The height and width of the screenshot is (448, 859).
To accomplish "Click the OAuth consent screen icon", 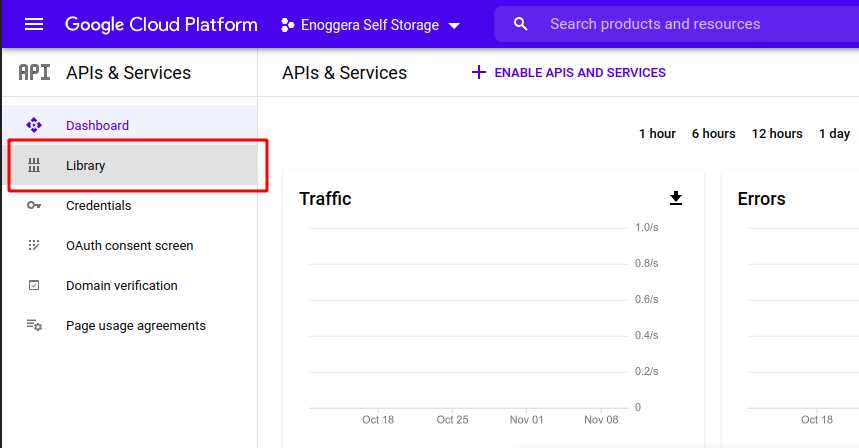I will (34, 245).
